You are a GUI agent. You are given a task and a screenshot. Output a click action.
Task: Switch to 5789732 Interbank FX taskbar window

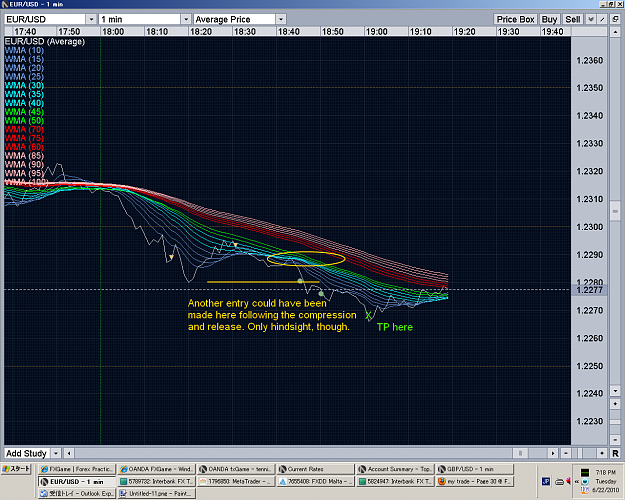(x=156, y=481)
